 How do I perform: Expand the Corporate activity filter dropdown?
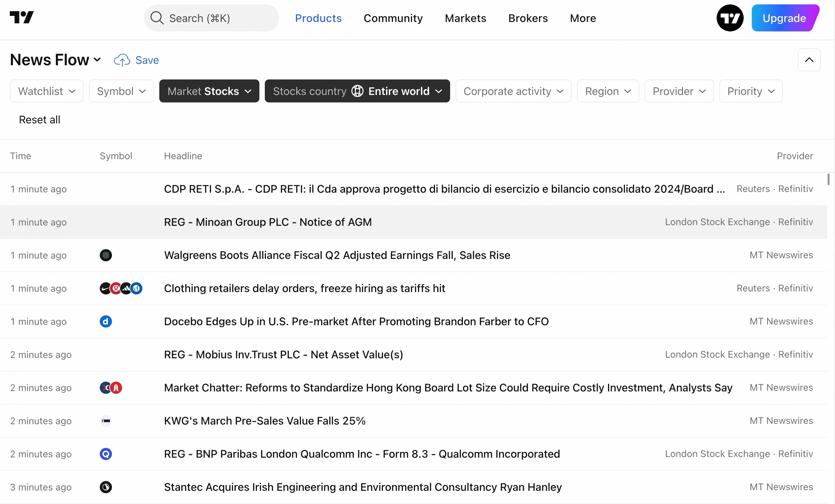point(513,91)
